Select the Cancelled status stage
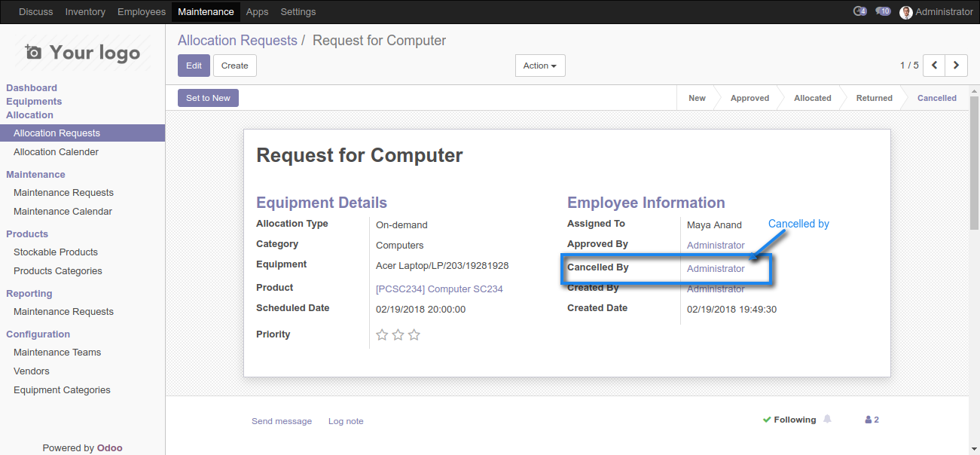The width and height of the screenshot is (980, 455). (936, 98)
